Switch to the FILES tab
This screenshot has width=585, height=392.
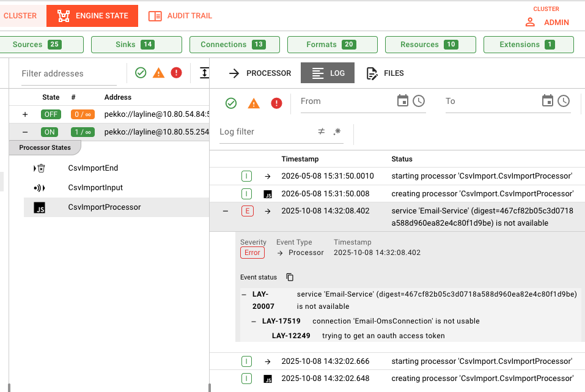point(385,73)
